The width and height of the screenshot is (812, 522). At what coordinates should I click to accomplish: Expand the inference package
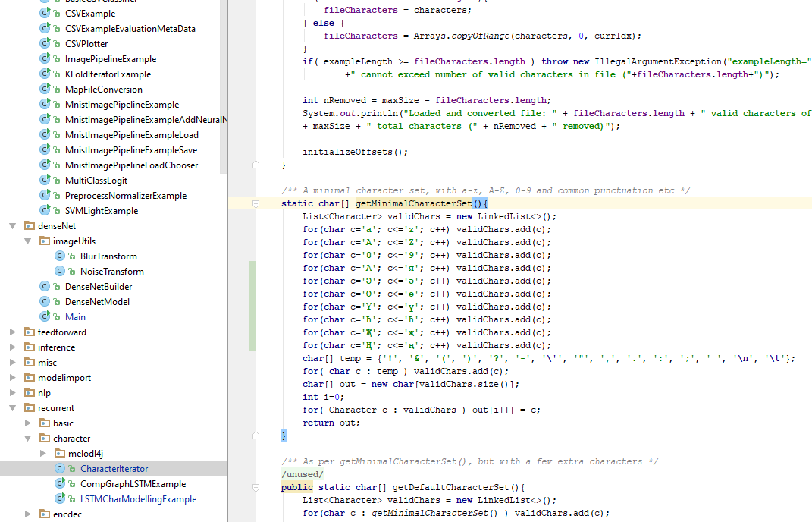click(x=12, y=347)
